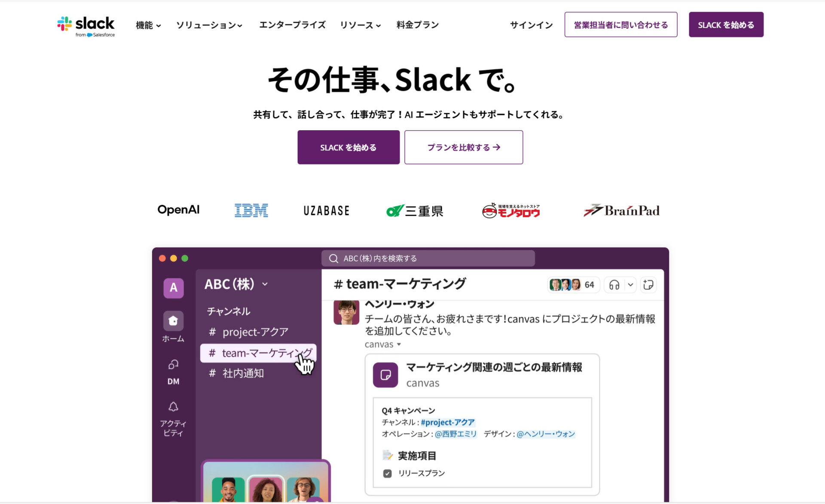This screenshot has height=504, width=825.
Task: Click the Slack logo in the header
Action: (85, 24)
